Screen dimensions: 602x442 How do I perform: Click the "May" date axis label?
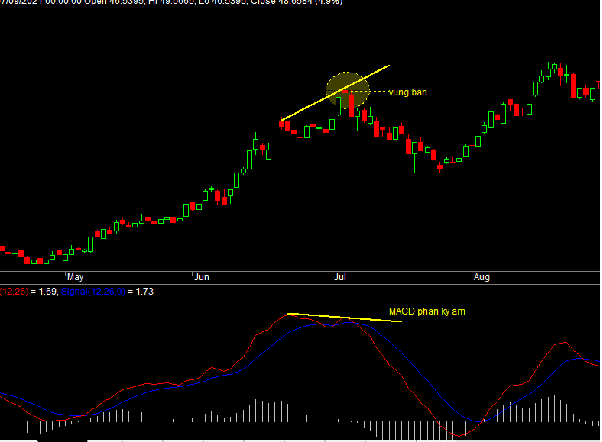click(x=75, y=277)
